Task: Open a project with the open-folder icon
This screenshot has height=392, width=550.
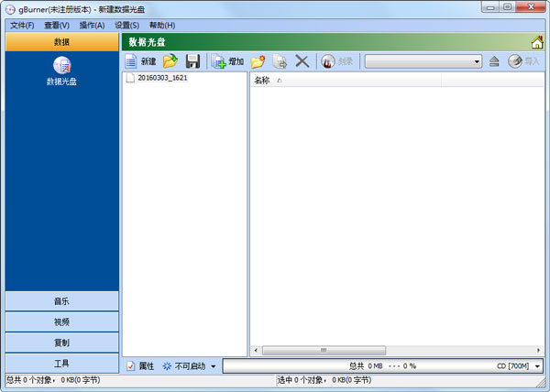Action: 170,61
